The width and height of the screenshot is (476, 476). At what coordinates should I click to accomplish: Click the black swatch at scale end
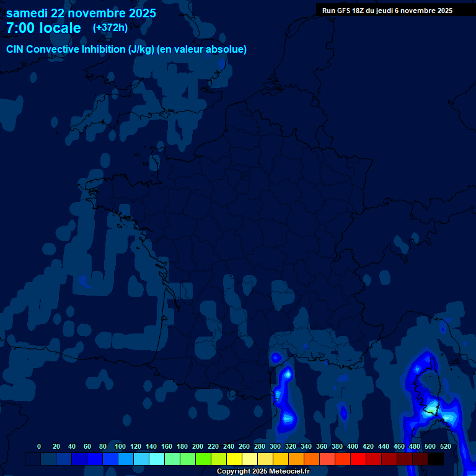pos(436,459)
